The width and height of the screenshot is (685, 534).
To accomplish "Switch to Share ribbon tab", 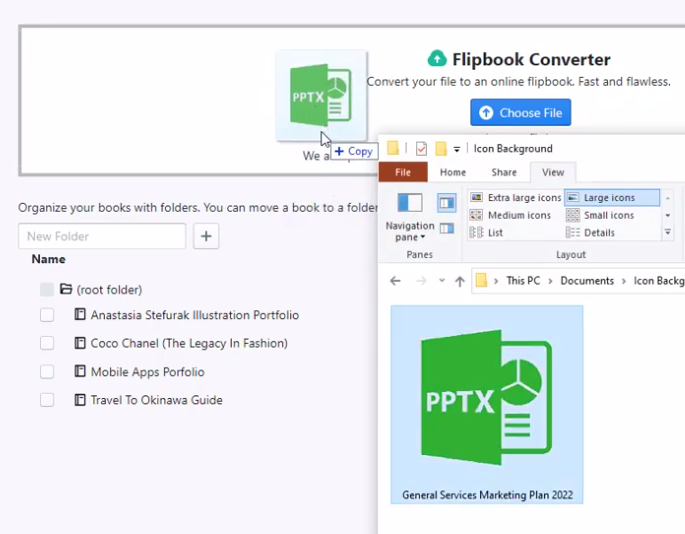I will (x=504, y=172).
